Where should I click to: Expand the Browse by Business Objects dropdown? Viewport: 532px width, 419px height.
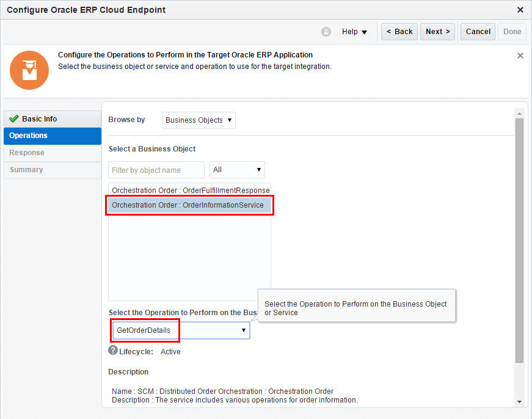[x=199, y=120]
